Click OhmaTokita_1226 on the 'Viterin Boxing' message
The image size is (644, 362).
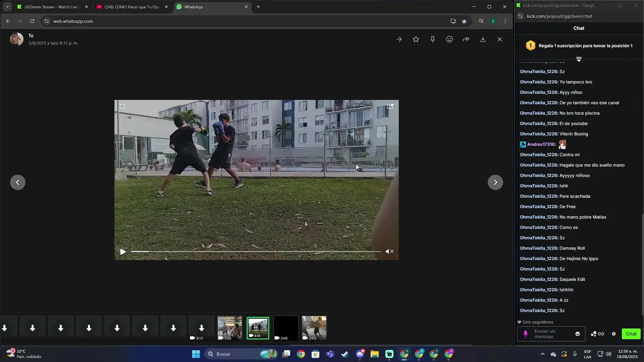[x=538, y=134]
